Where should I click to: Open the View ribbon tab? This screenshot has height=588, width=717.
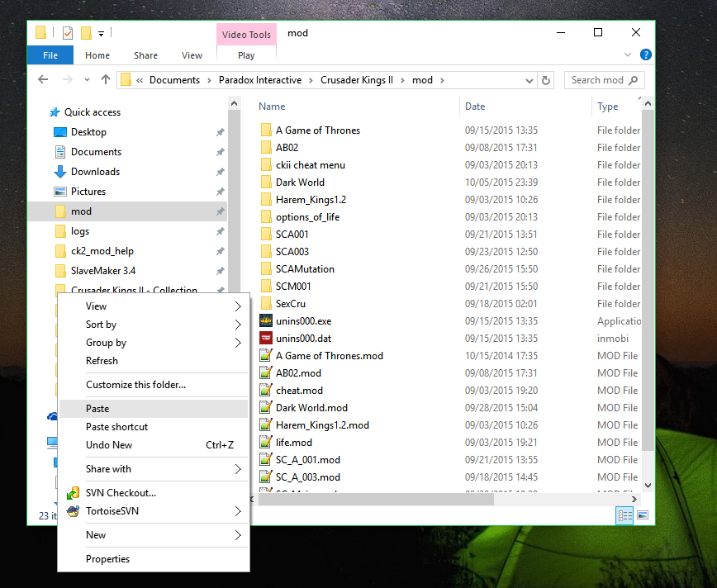coord(192,55)
